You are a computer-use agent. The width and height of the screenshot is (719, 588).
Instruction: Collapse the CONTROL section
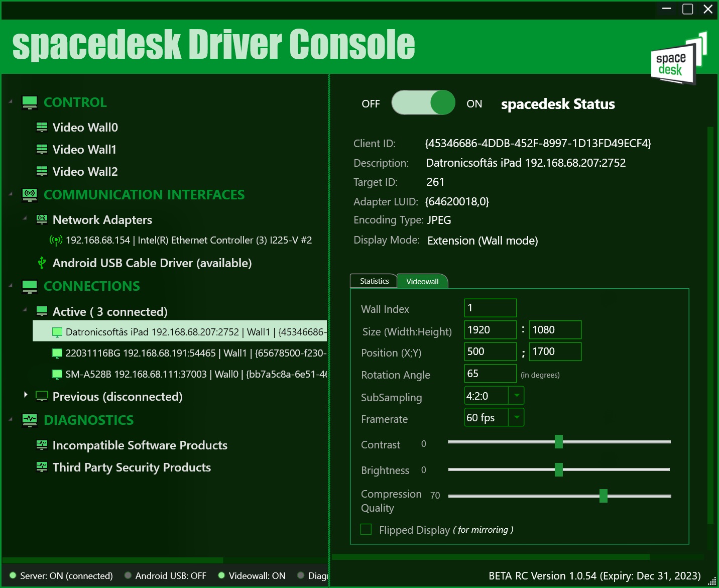point(11,101)
